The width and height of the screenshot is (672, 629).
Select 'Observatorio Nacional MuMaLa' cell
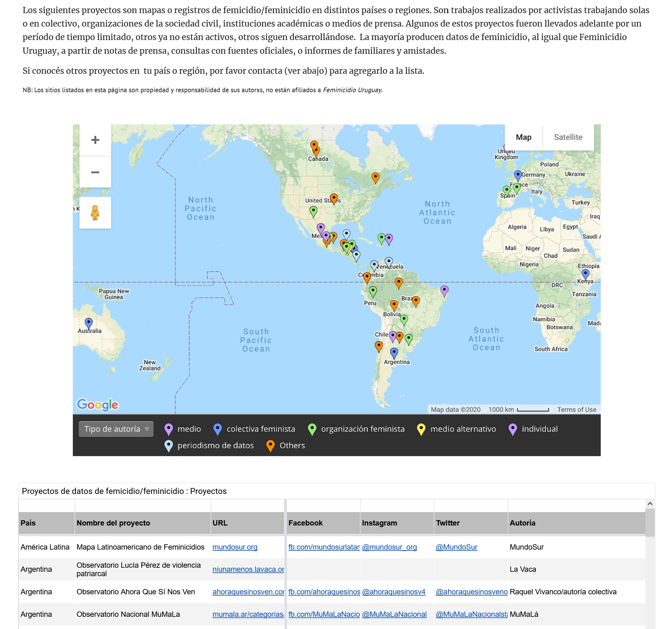tap(143, 614)
